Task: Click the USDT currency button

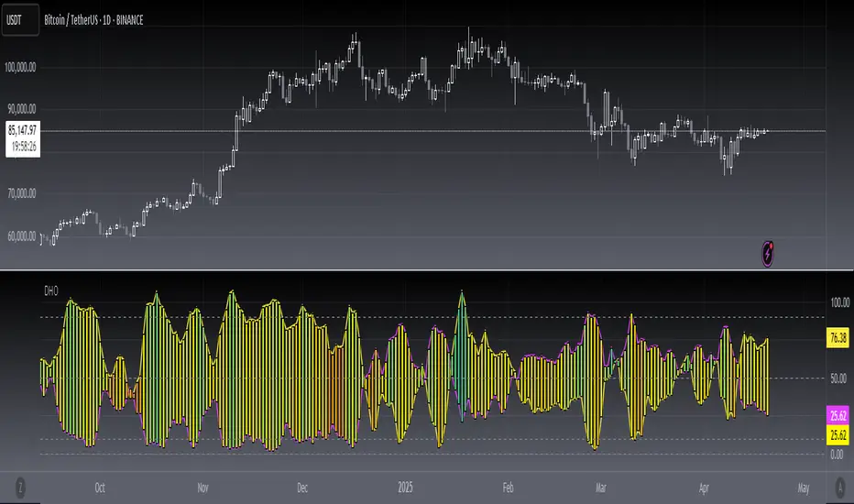Action: click(20, 20)
